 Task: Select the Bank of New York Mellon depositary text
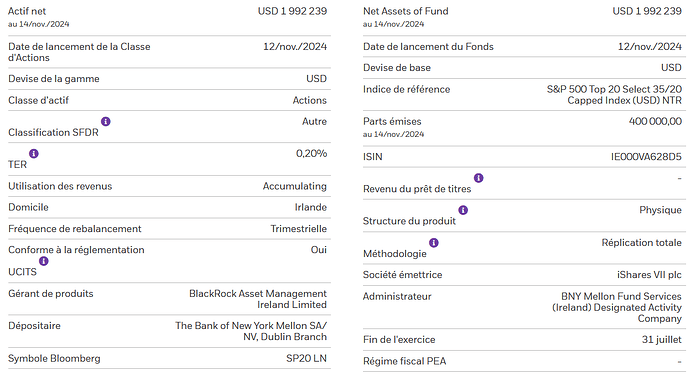click(x=251, y=331)
